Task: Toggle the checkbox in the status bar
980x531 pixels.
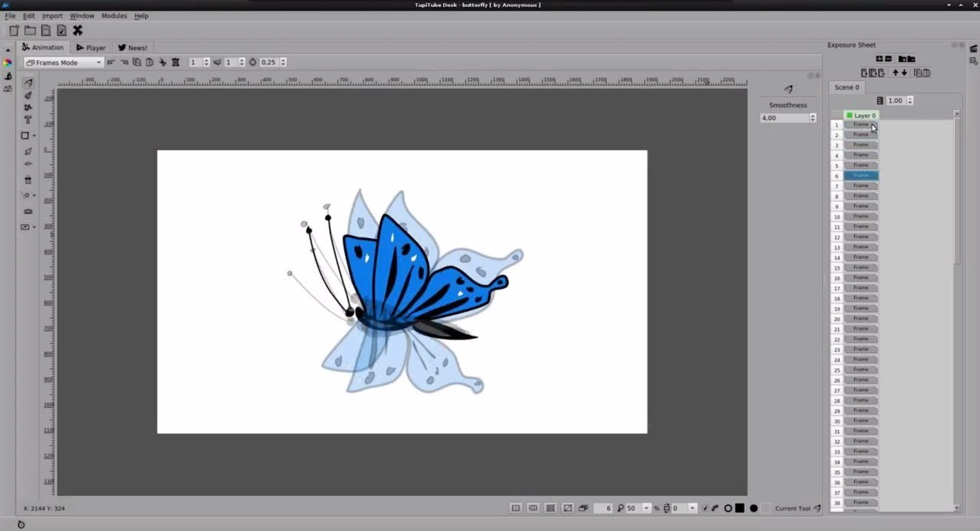Action: [x=705, y=508]
